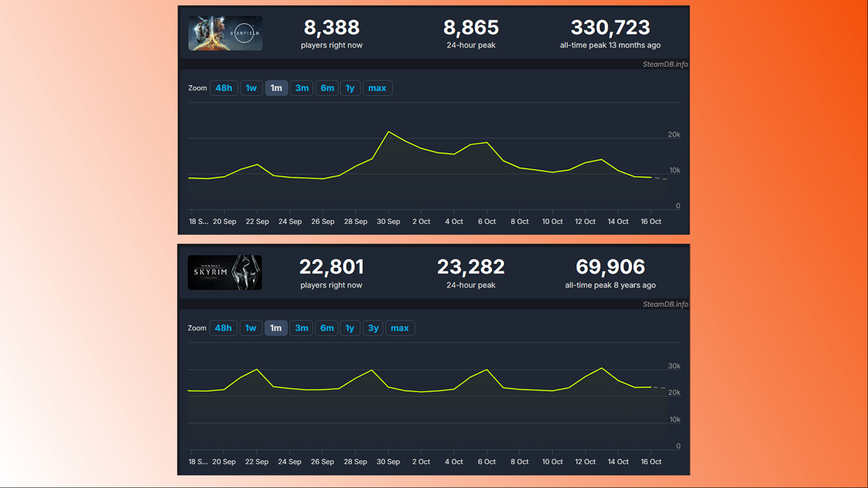The image size is (868, 488).
Task: Click the 16 Oct date label on Skyrim chart
Action: coord(651,462)
